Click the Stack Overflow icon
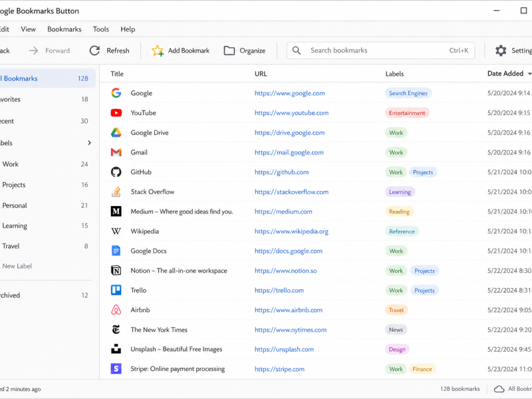532x399 pixels. pos(116,192)
